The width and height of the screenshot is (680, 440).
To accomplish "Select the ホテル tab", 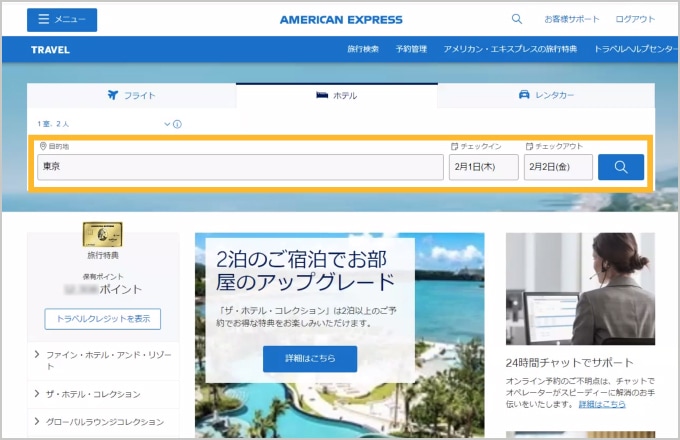I will 337,95.
